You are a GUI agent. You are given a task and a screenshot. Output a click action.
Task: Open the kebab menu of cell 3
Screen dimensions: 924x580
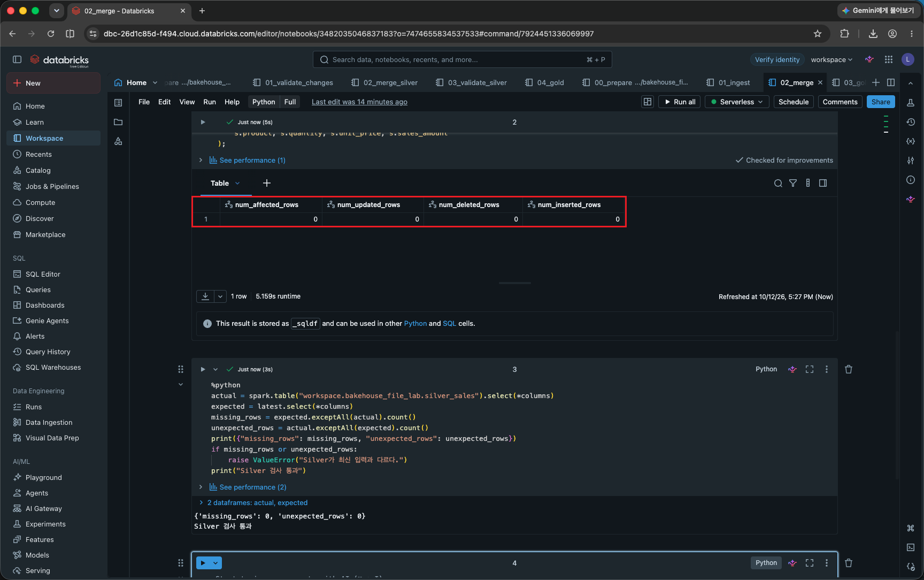click(827, 369)
